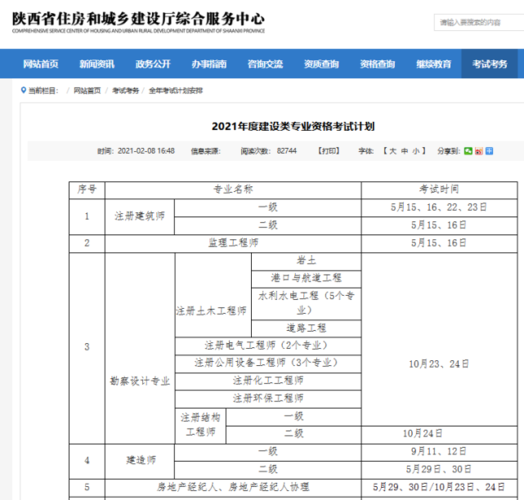Click breadcrumb link 全年考试计划安排
The image size is (524, 500).
point(176,91)
